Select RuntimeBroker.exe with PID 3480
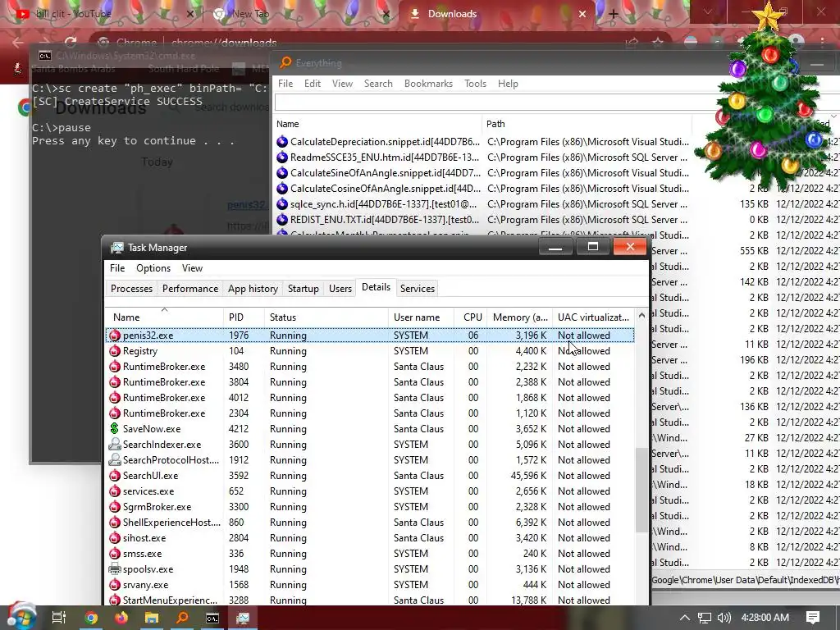Screen dimensions: 840x630 [x=370, y=367]
